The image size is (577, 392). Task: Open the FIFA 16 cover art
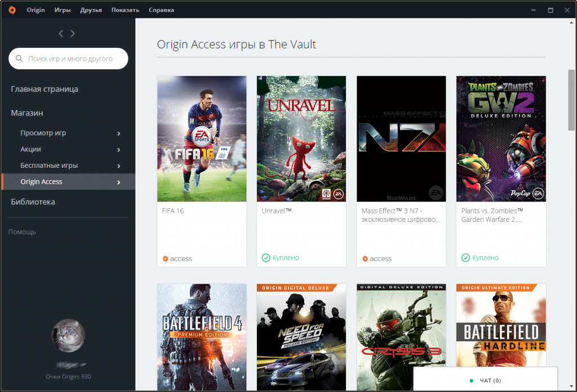[x=202, y=139]
